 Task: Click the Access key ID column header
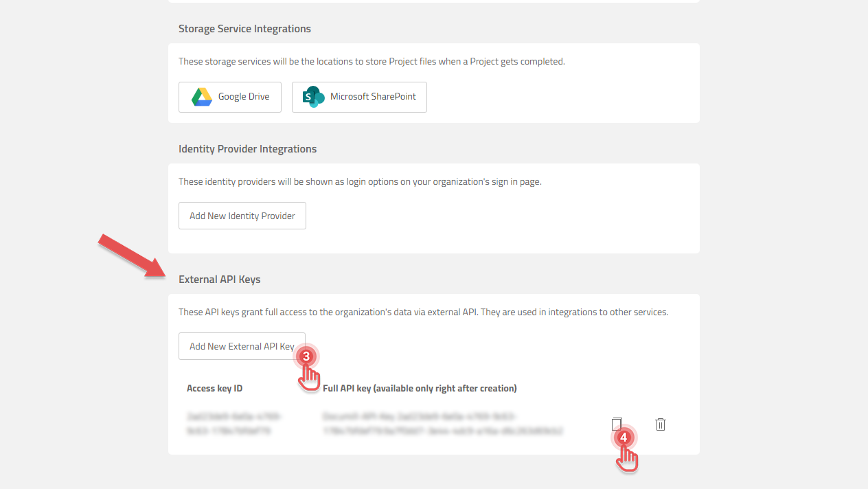214,388
